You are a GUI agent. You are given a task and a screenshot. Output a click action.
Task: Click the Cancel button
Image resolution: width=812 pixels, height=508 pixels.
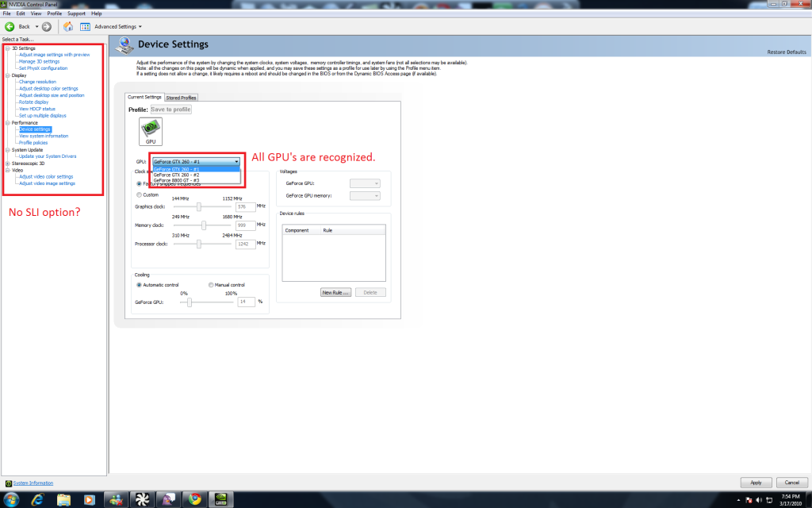pos(792,483)
